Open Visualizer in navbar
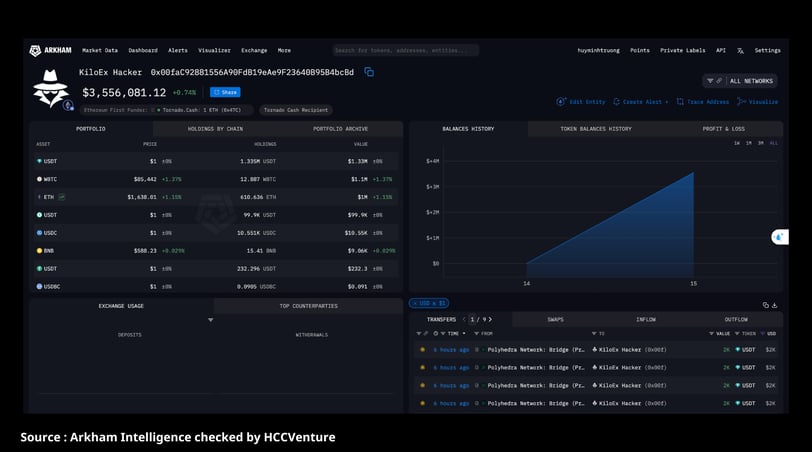The width and height of the screenshot is (812, 452). pyautogui.click(x=214, y=50)
